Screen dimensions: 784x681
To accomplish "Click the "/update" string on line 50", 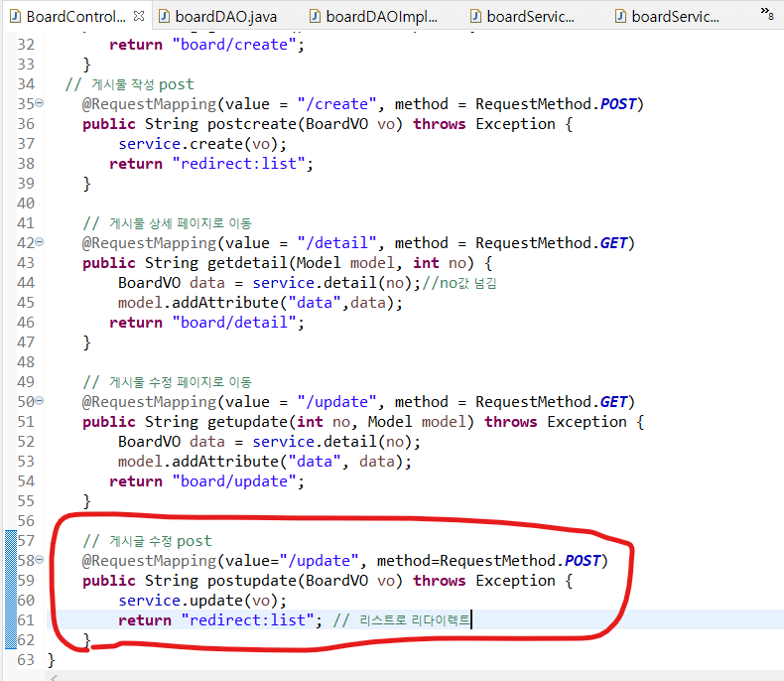I will click(336, 402).
